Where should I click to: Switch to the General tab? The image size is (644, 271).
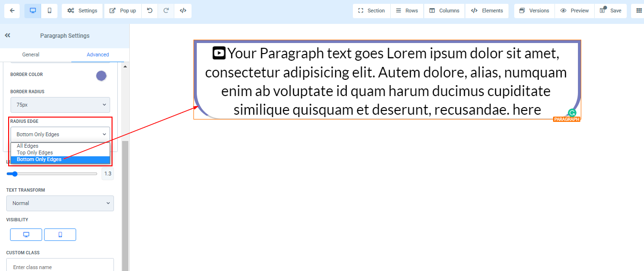coord(31,54)
